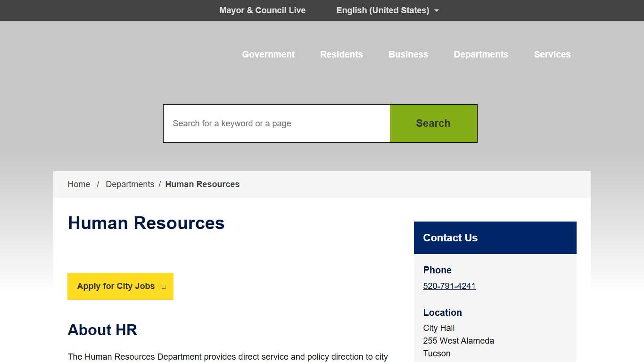The height and width of the screenshot is (362, 644).
Task: Click the City Hall location text
Action: click(438, 328)
